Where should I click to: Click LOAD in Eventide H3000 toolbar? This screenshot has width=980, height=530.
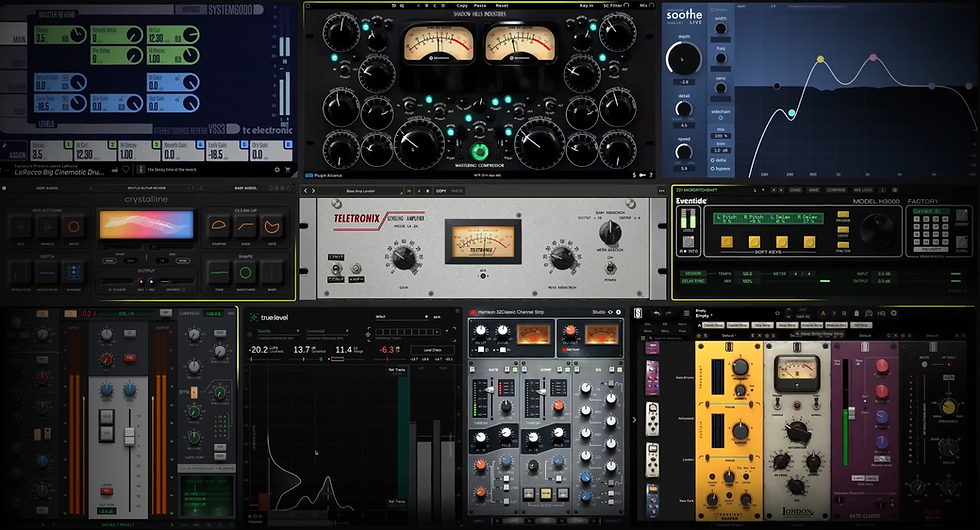(x=795, y=190)
